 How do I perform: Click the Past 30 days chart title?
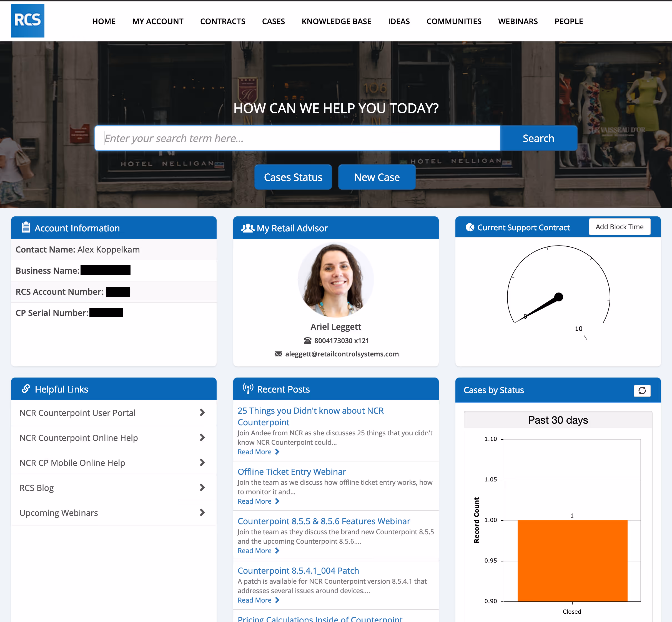558,420
